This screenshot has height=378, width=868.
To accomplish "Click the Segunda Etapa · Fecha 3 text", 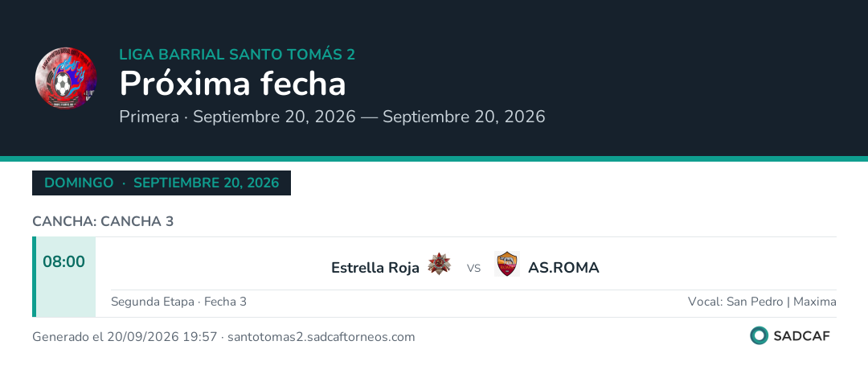I will (178, 302).
